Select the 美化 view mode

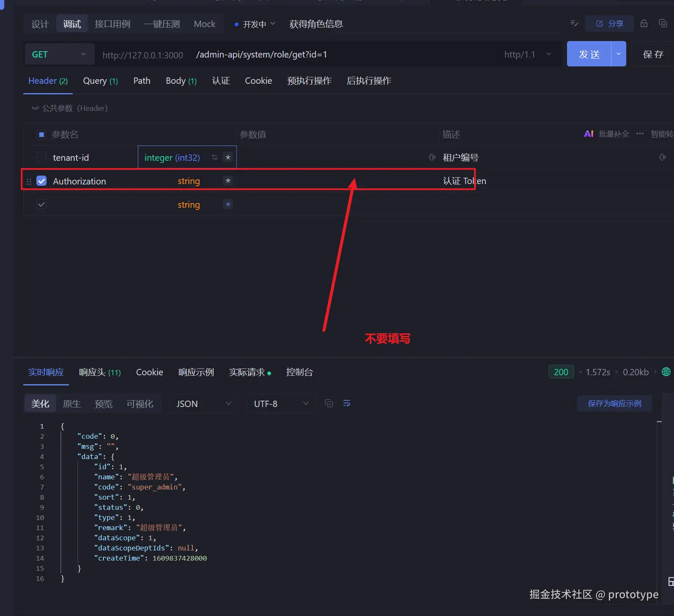(40, 404)
